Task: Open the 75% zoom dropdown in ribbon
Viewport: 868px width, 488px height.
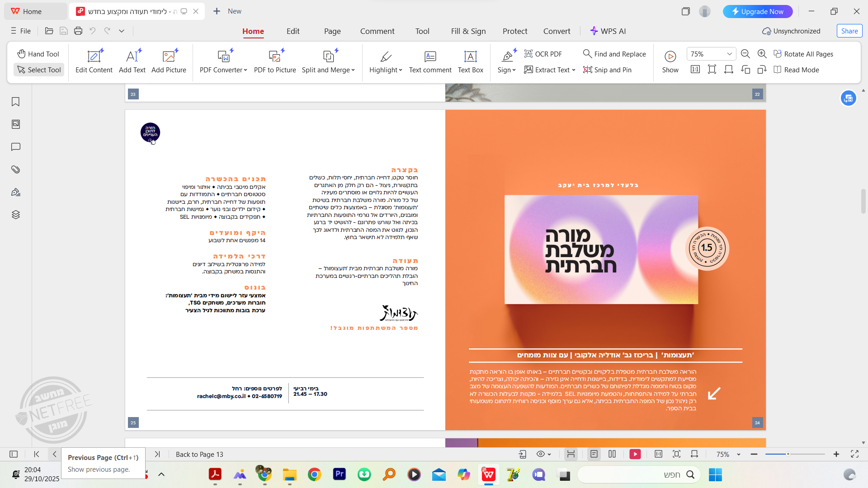Action: click(729, 54)
